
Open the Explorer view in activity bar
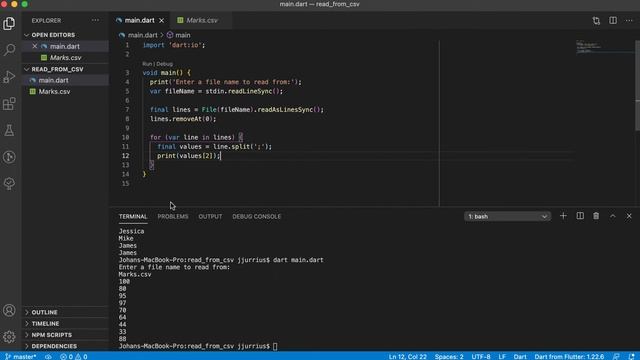[x=9, y=23]
